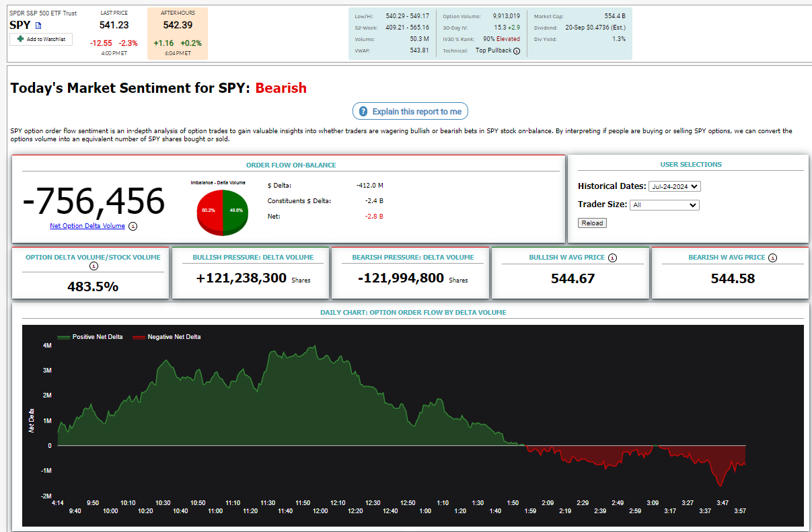
Task: Click the info icon beside Top Pullback
Action: [x=517, y=51]
